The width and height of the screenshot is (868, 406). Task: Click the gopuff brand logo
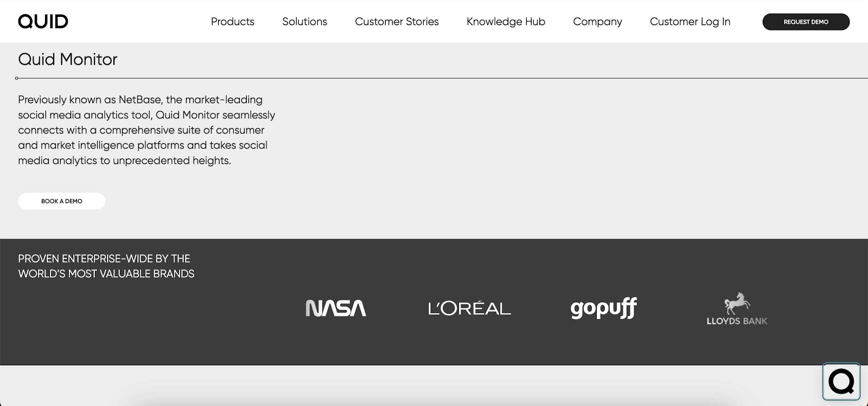click(604, 308)
